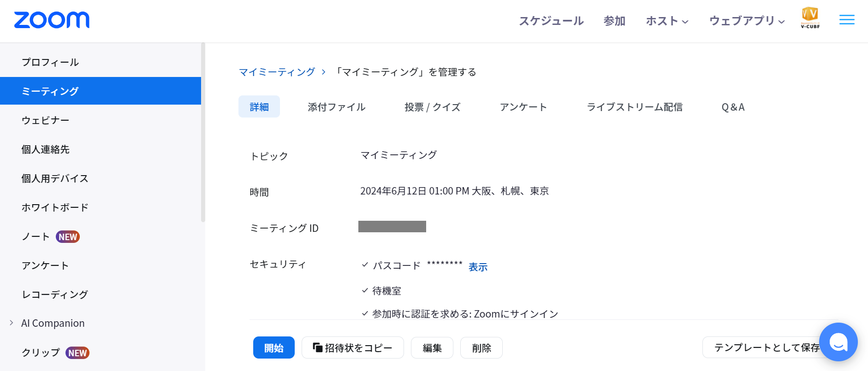Open the hamburger menu icon
Image resolution: width=868 pixels, height=371 pixels.
[x=847, y=20]
